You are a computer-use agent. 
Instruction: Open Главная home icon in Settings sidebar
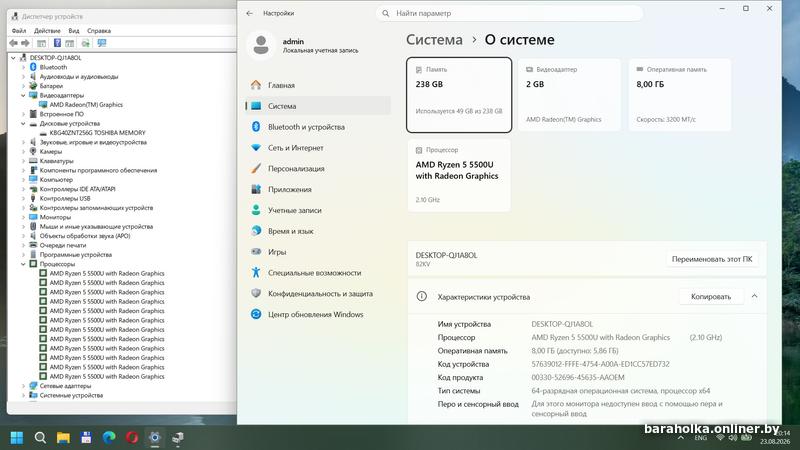point(256,85)
